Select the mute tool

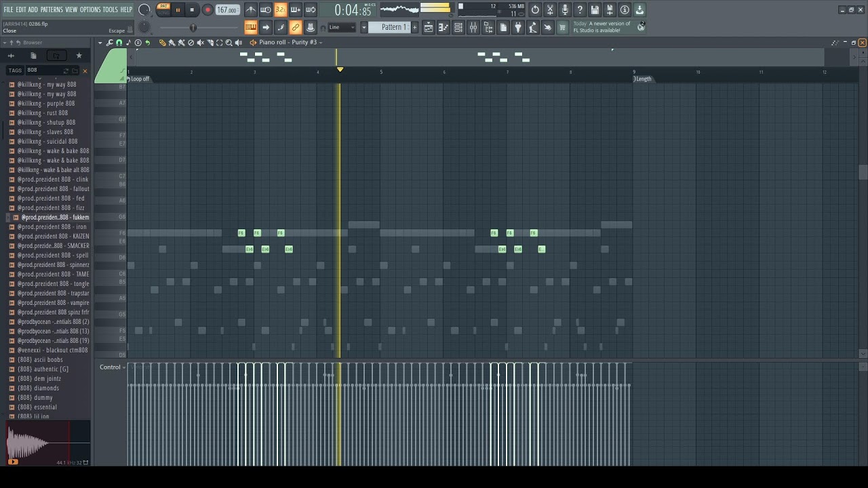pyautogui.click(x=200, y=43)
